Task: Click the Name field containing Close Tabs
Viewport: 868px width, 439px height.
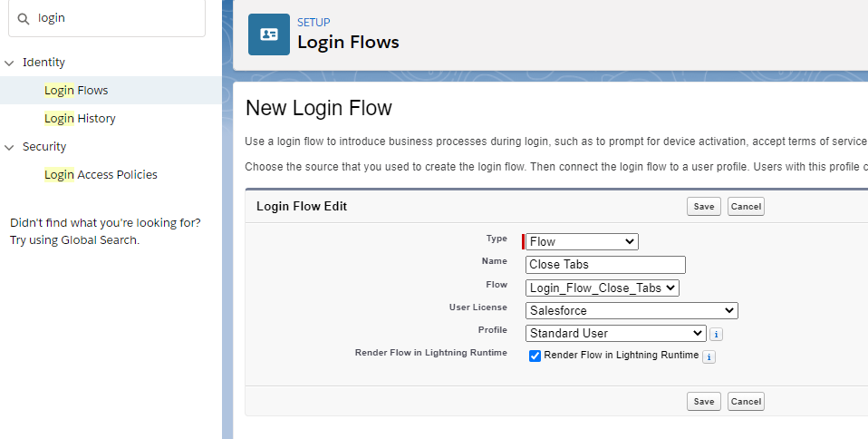Action: [605, 265]
